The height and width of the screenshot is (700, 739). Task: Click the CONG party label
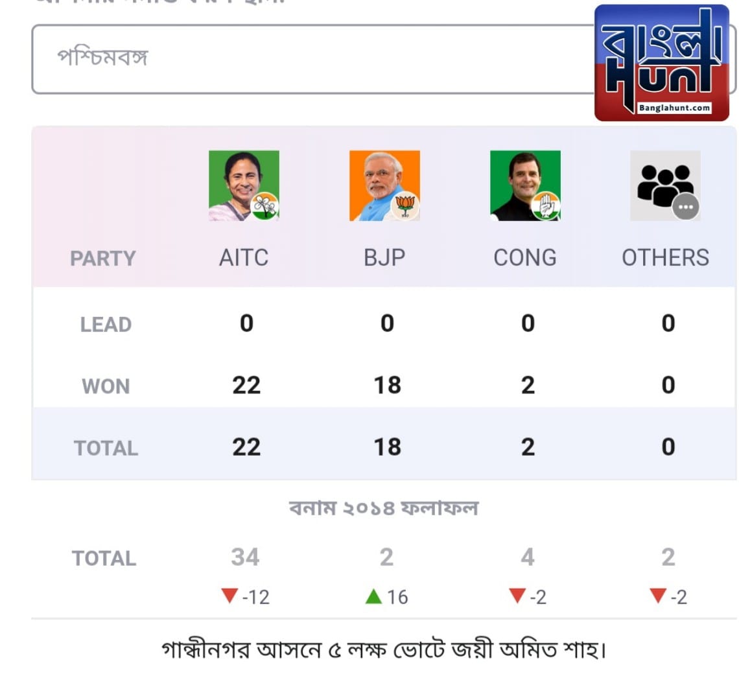(x=525, y=258)
